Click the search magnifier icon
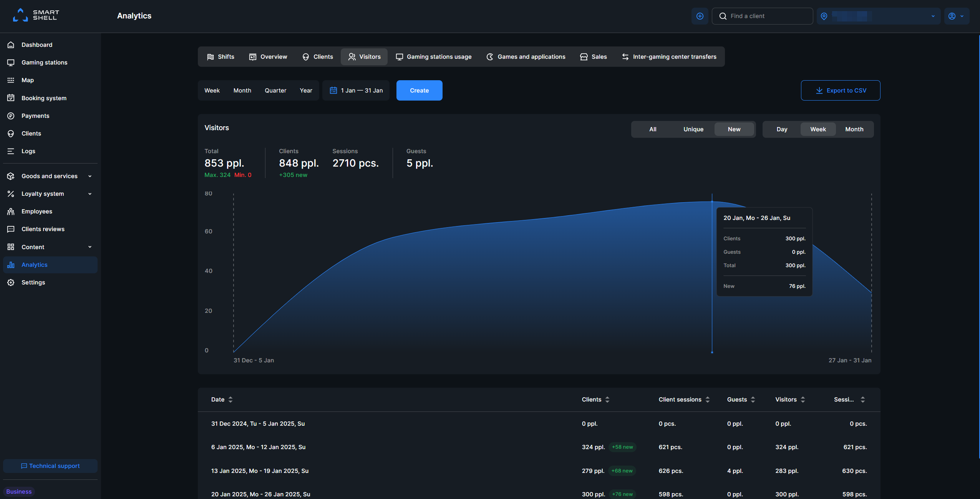 (723, 16)
